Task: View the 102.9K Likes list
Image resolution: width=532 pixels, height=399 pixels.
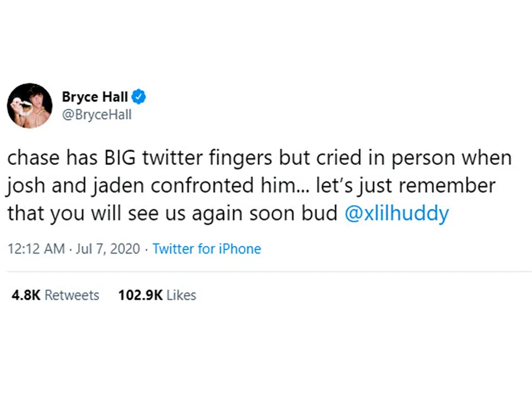Action: tap(157, 295)
